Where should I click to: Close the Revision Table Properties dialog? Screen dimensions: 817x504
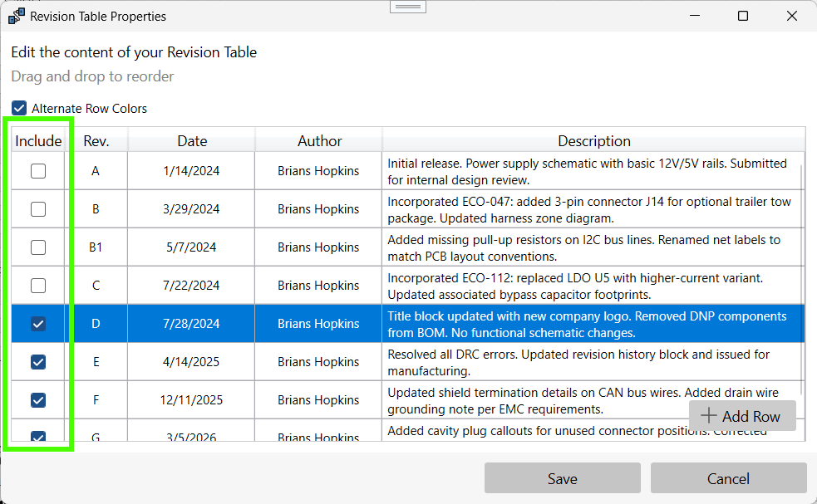click(792, 16)
